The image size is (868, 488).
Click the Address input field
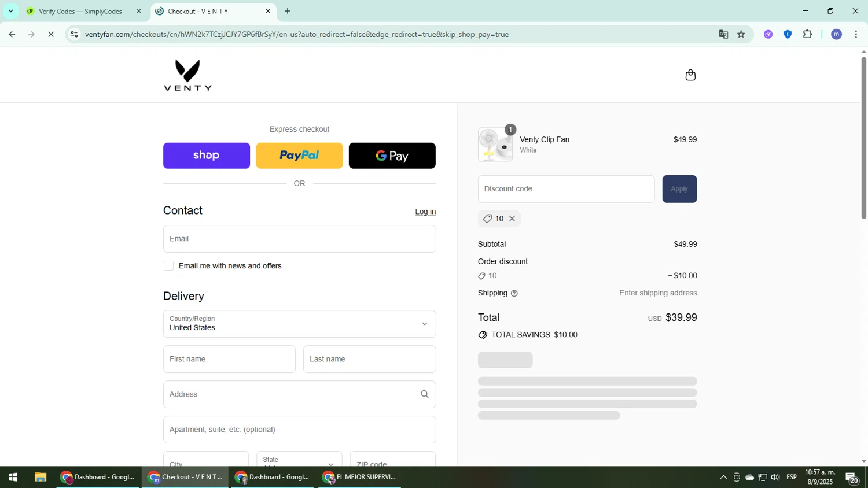pos(299,394)
